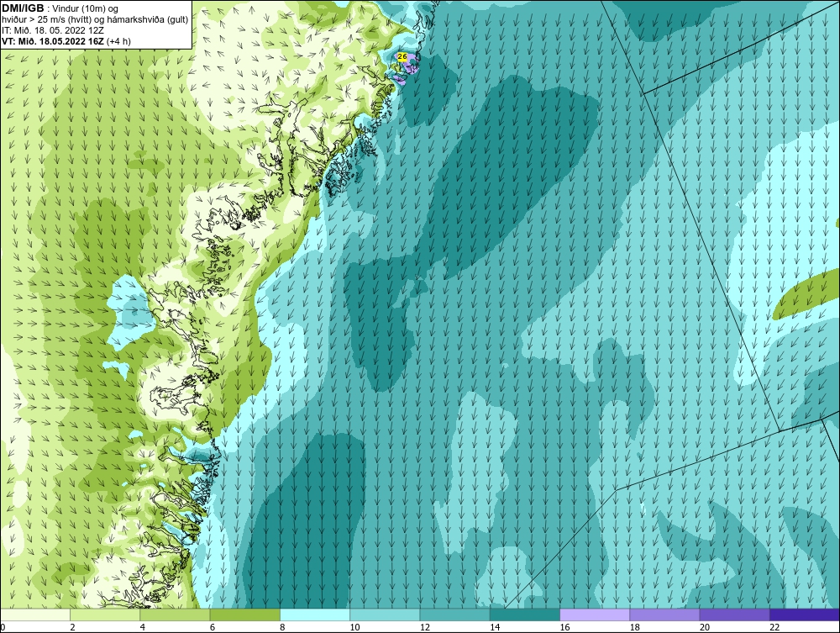The width and height of the screenshot is (840, 633).
Task: Click the 'Vindur (10m) og' heading text
Action: (x=87, y=8)
